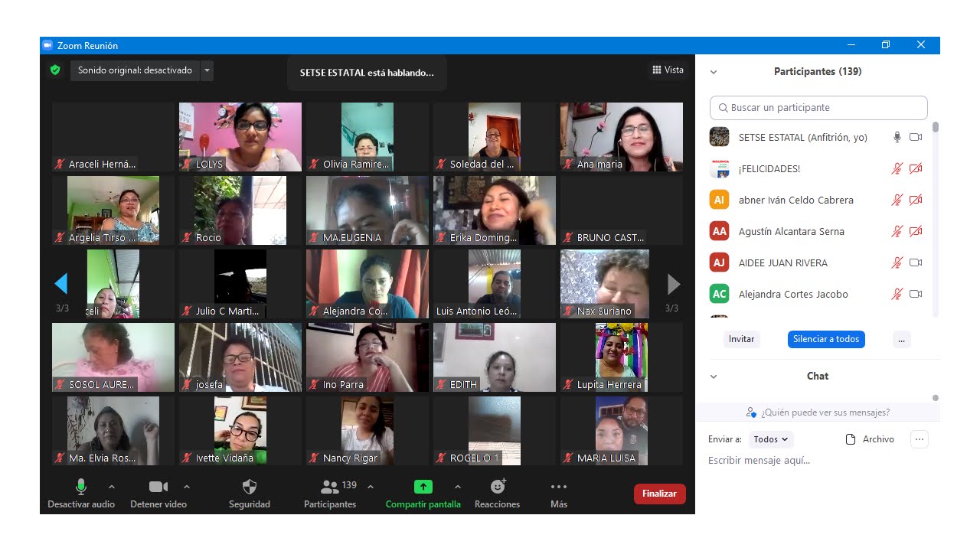
Task: Click the SETSE ESTATAL microphone icon
Action: click(x=897, y=138)
